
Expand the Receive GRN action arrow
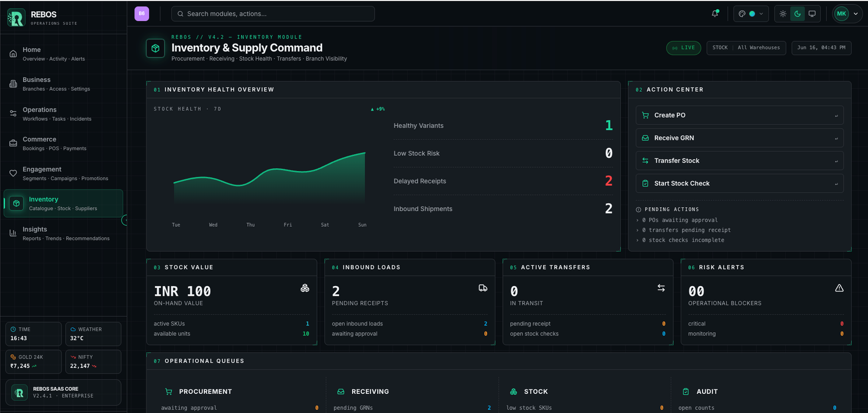coord(836,138)
